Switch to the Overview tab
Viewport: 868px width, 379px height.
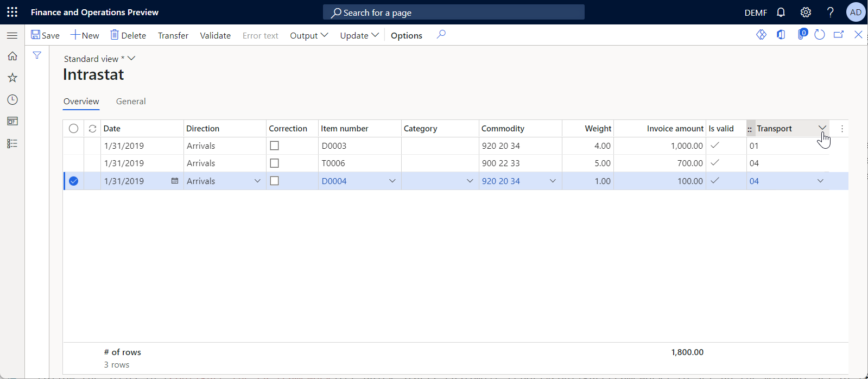81,102
